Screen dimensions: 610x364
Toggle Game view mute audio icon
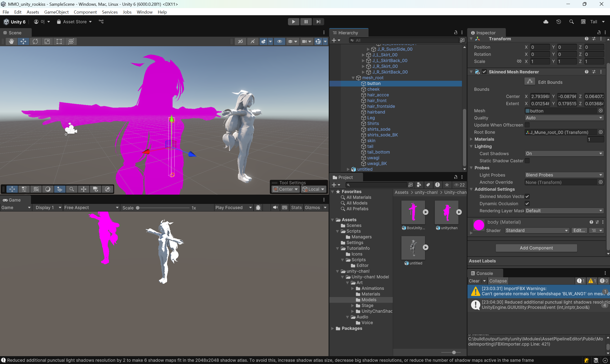pos(275,207)
